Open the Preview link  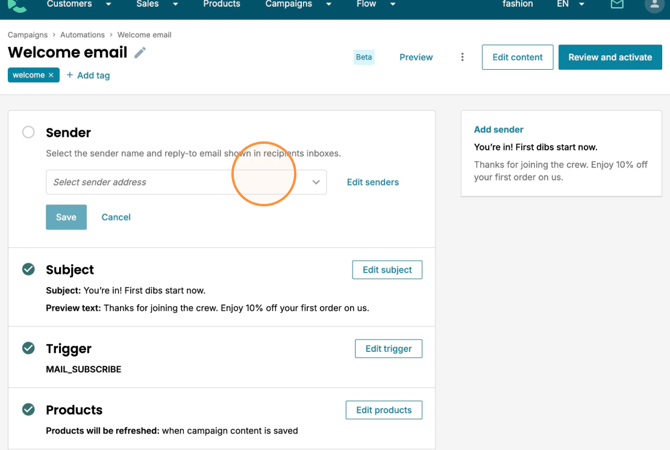416,57
